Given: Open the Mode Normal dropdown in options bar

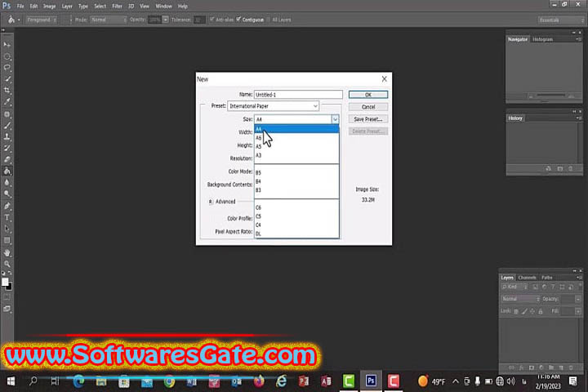Looking at the screenshot, I should (109, 20).
